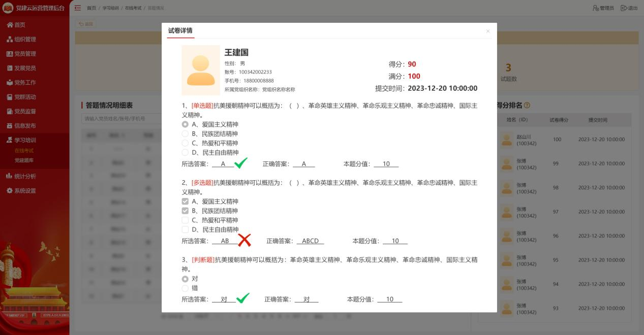This screenshot has height=335, width=644.
Task: Click the 党建云运营管理后台 logo emblem
Action: pyautogui.click(x=8, y=8)
